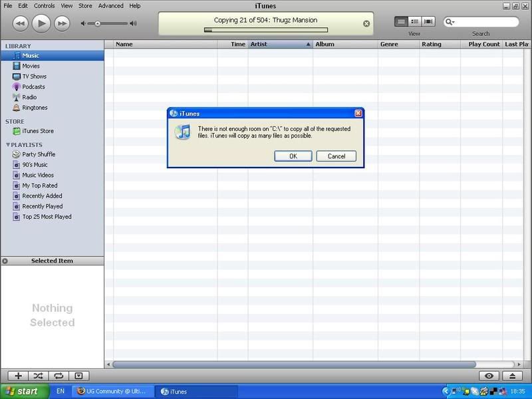This screenshot has height=399, width=532.
Task: Switch to Grouped album view
Action: tap(414, 22)
